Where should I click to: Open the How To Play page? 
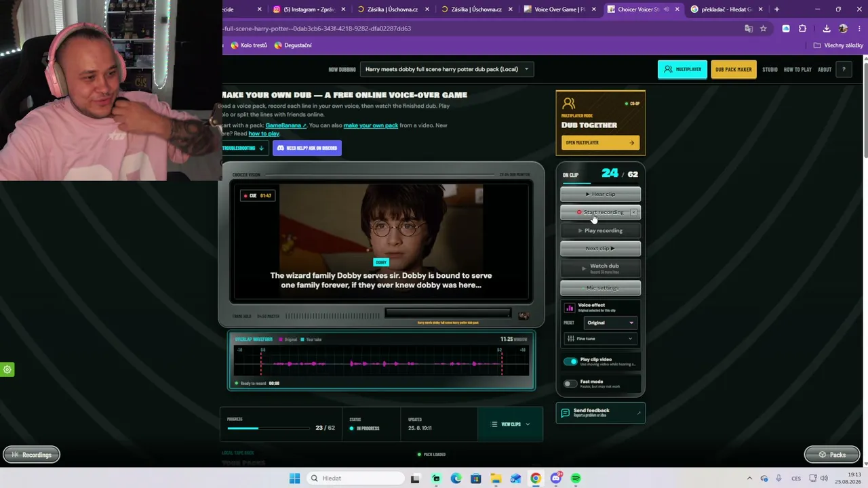point(797,69)
